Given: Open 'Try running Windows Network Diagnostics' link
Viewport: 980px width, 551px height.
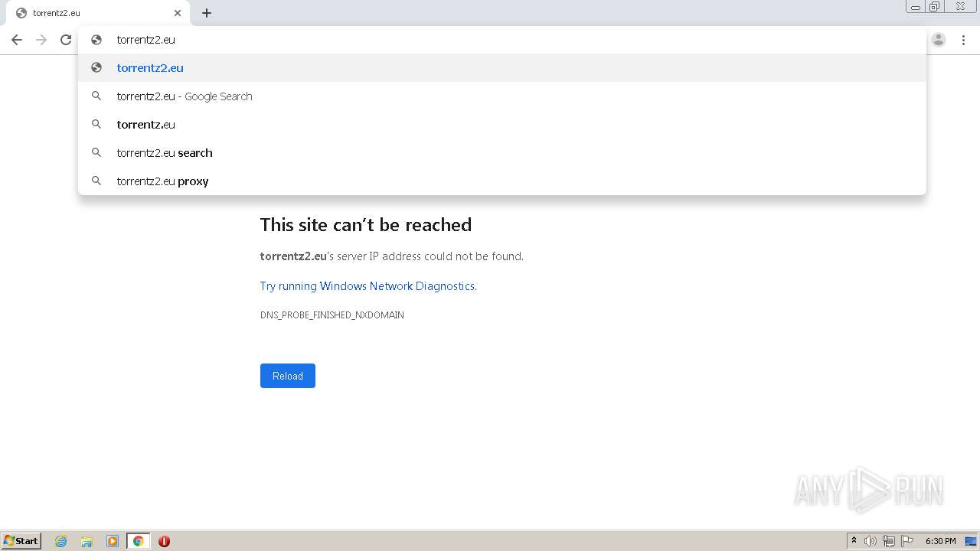Looking at the screenshot, I should [x=367, y=286].
